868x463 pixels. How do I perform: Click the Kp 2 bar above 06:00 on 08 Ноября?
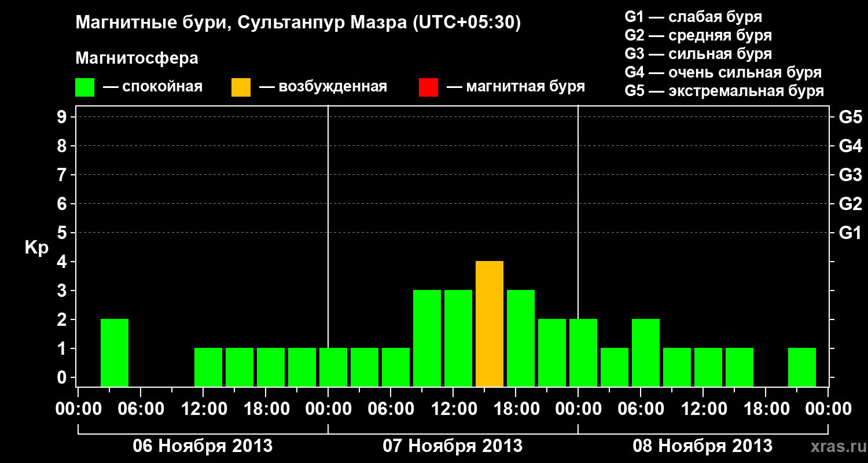click(x=646, y=352)
